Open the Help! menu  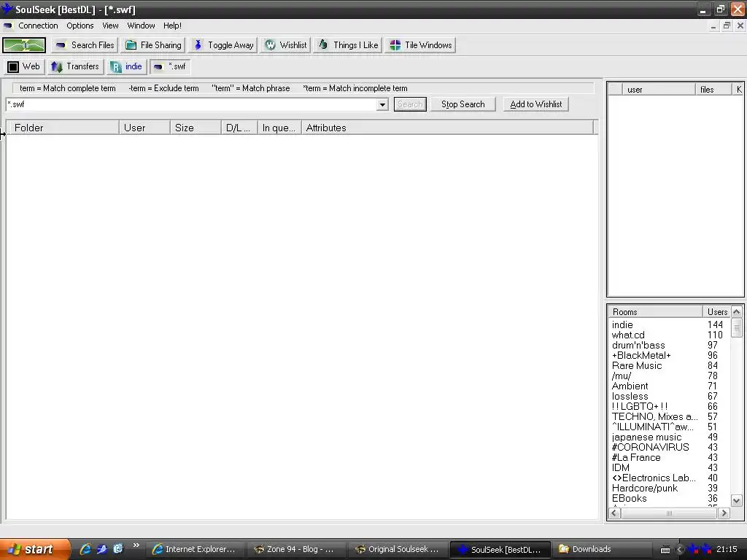pyautogui.click(x=172, y=26)
